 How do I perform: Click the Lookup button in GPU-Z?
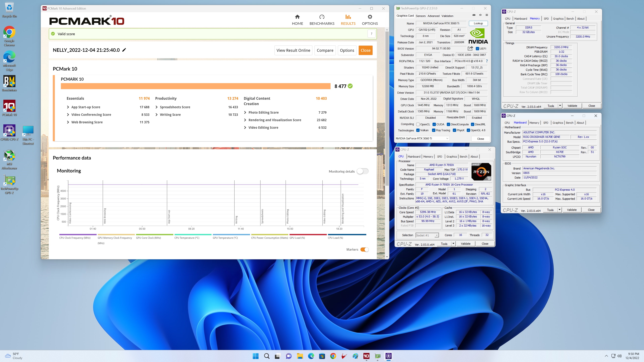coord(478,23)
